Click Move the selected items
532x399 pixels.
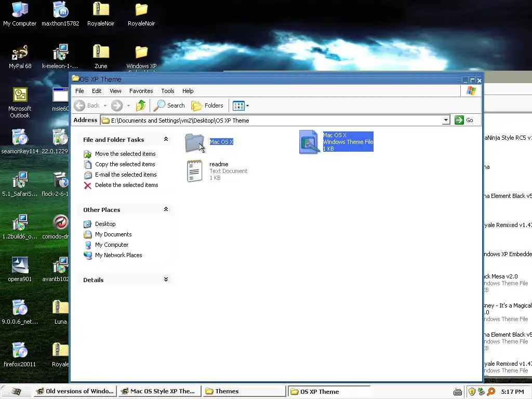point(125,154)
